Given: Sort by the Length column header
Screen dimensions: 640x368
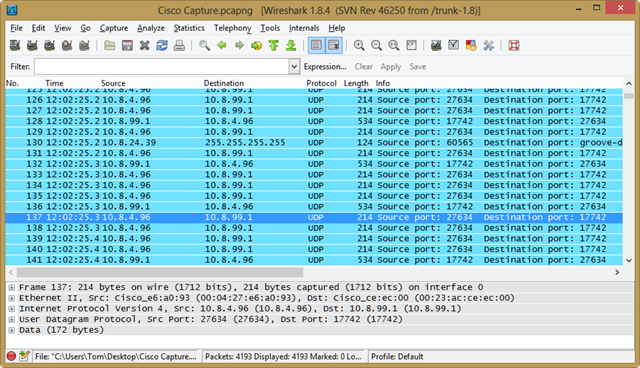Looking at the screenshot, I should point(356,83).
